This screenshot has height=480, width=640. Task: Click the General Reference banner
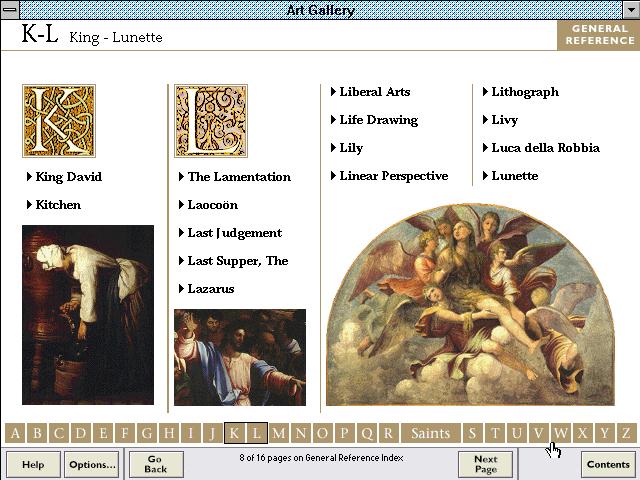pos(599,35)
